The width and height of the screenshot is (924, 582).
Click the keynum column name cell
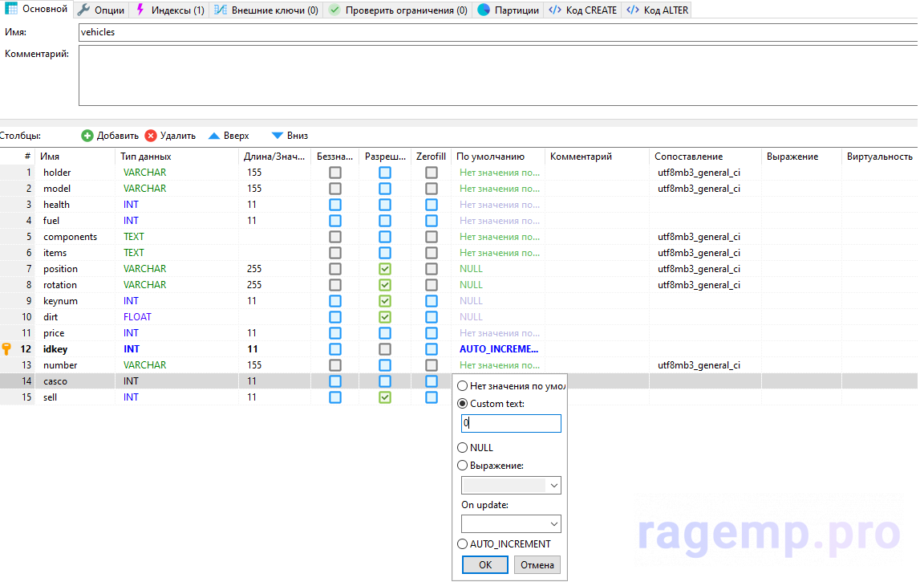tap(60, 301)
